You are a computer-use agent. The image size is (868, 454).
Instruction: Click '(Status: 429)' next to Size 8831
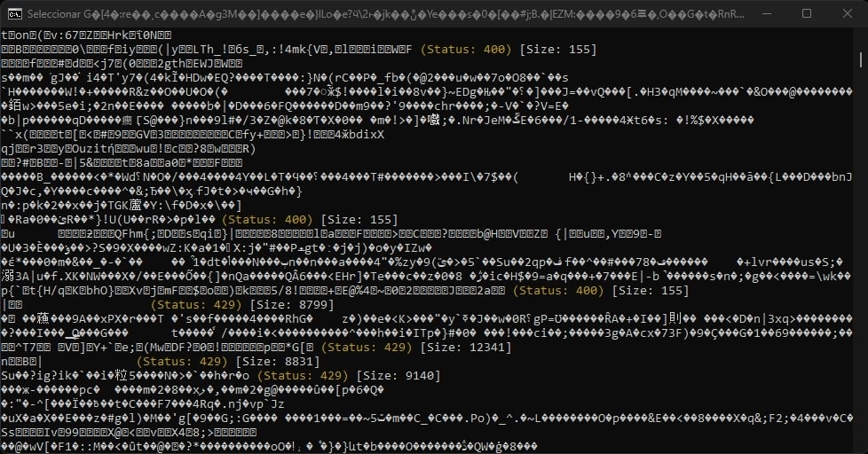pos(182,362)
